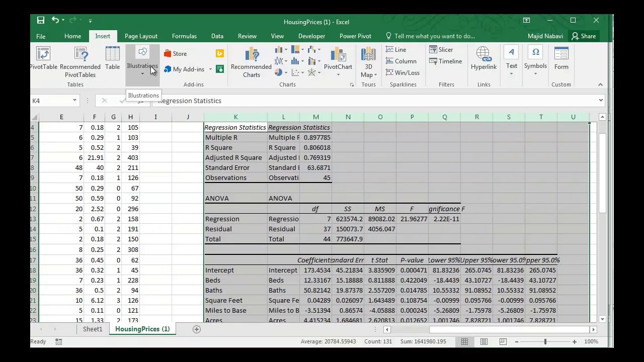Select column K header
Viewport: 644px width, 362px height.
point(235,117)
